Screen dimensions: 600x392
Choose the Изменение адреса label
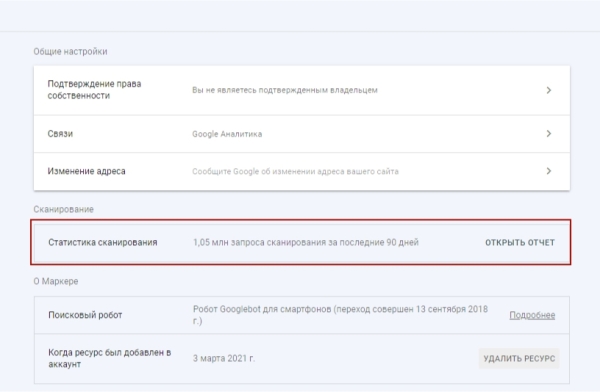pos(86,171)
